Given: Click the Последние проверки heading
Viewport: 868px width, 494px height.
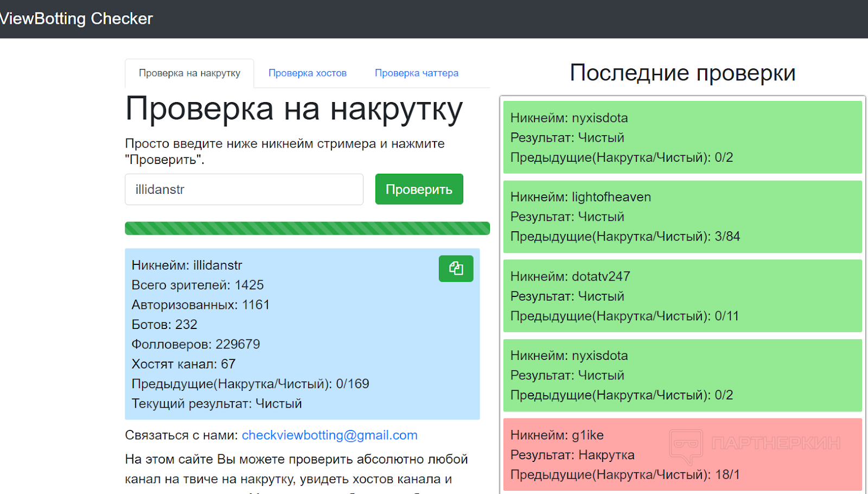Looking at the screenshot, I should (x=682, y=73).
